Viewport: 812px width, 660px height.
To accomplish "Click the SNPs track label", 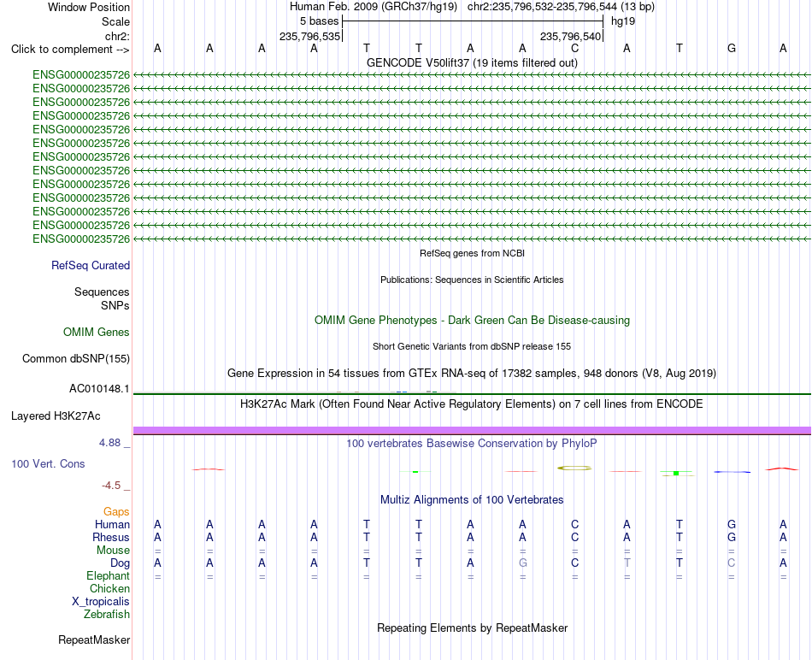I will pyautogui.click(x=115, y=306).
